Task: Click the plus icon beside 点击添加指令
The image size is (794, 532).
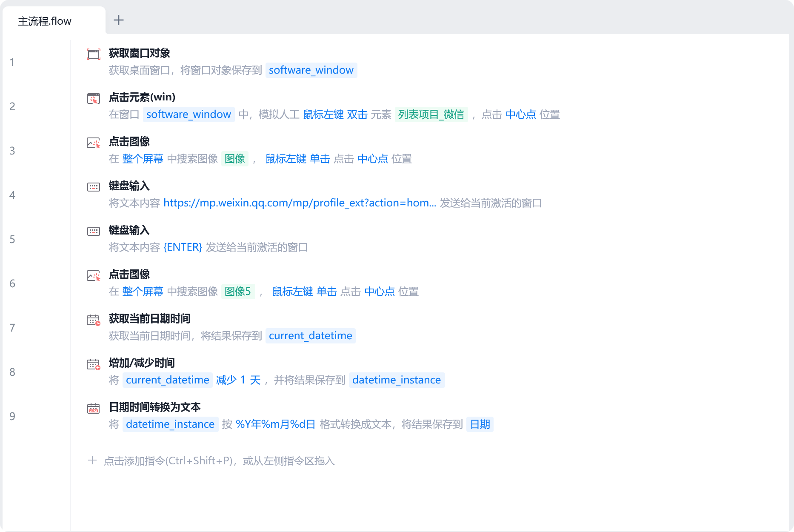Action: click(x=92, y=460)
